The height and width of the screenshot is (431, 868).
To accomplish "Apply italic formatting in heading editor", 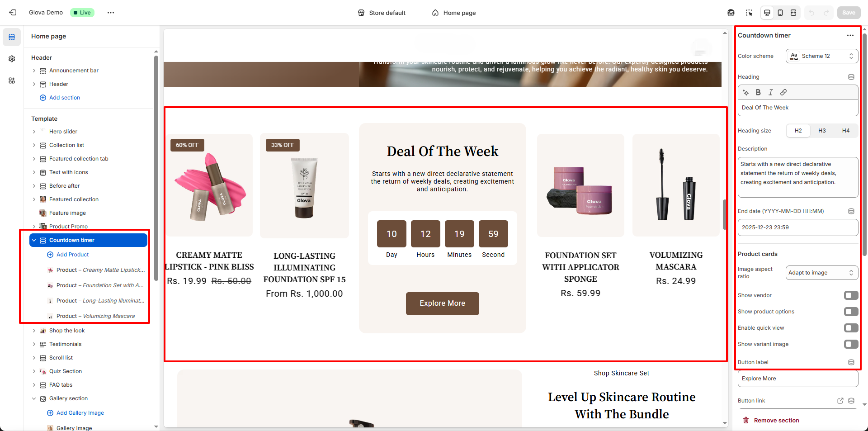I will pos(771,92).
